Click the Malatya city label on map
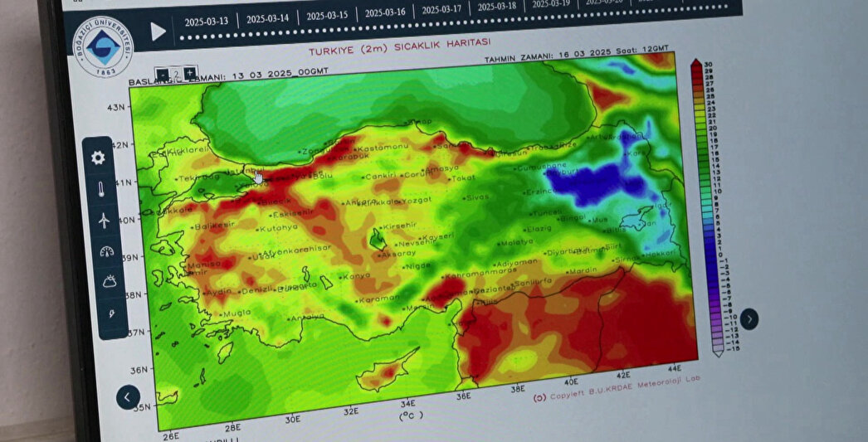Viewport: 868px width, 442px height. click(x=514, y=242)
